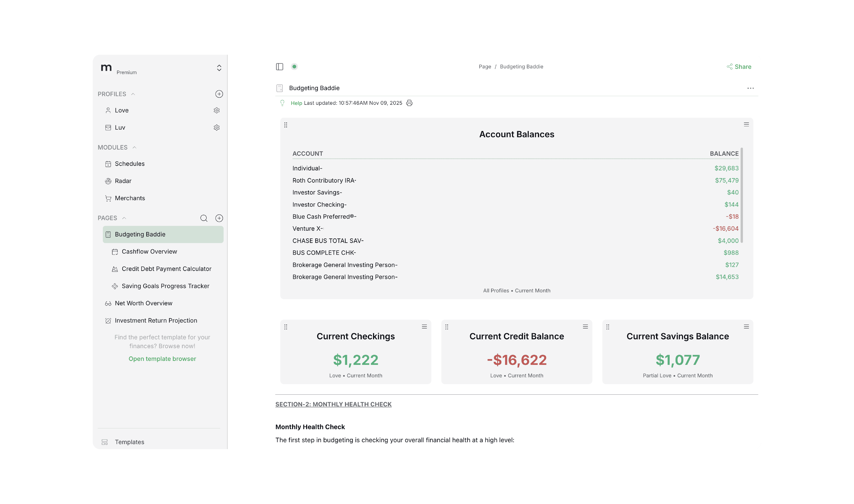Collapse the MODULES section
The width and height of the screenshot is (854, 504).
(135, 147)
